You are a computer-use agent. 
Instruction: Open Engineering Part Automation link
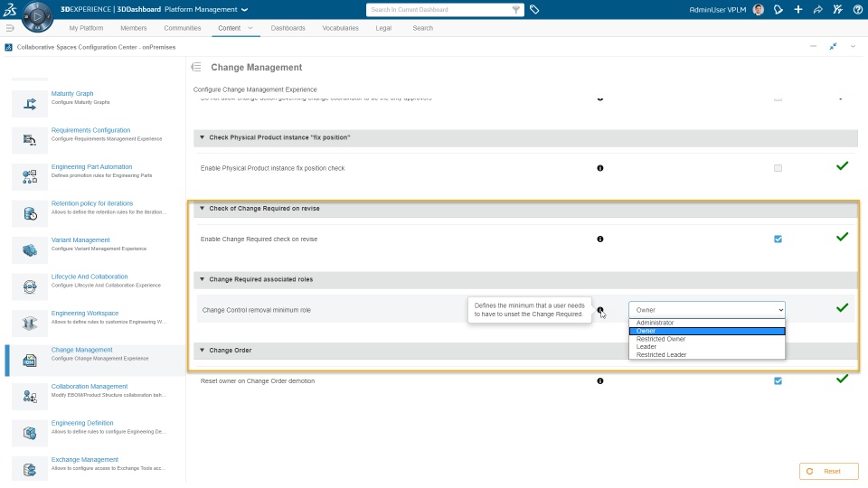tap(91, 166)
